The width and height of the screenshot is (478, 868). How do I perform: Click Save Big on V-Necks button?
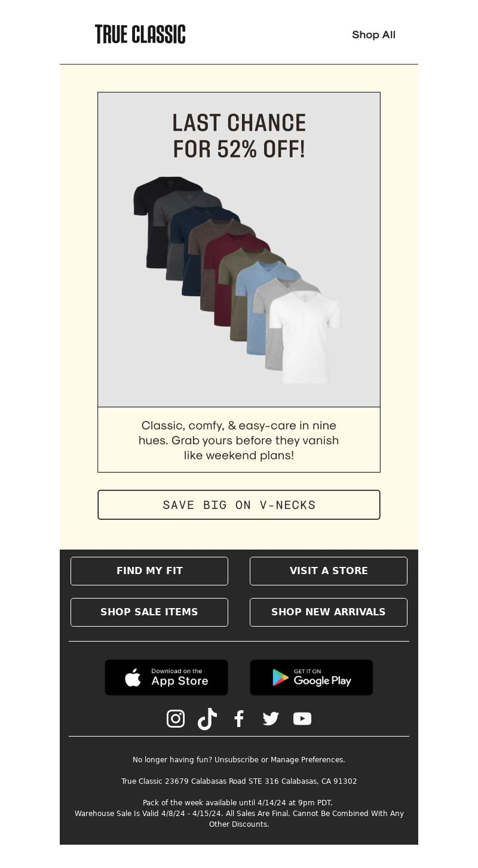tap(239, 505)
